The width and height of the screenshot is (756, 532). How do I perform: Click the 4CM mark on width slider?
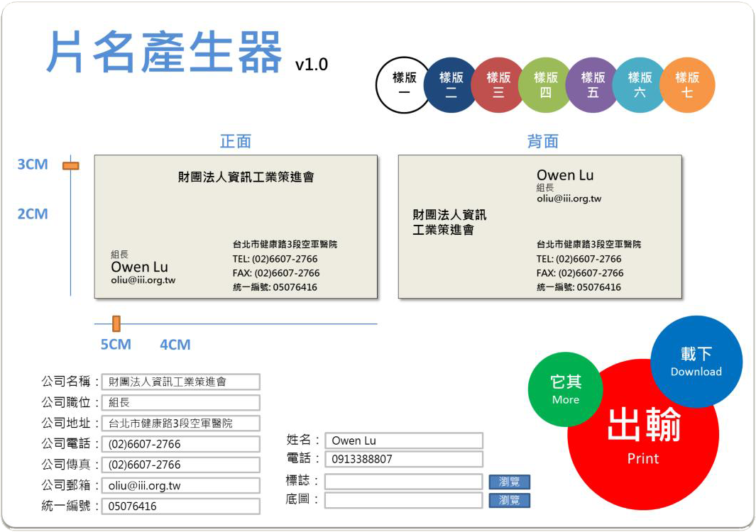click(x=175, y=345)
